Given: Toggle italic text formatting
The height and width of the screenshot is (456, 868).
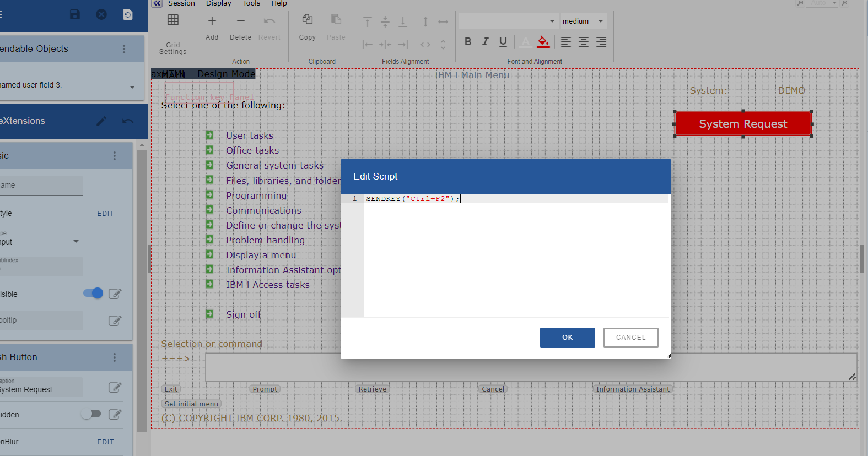Looking at the screenshot, I should [486, 41].
